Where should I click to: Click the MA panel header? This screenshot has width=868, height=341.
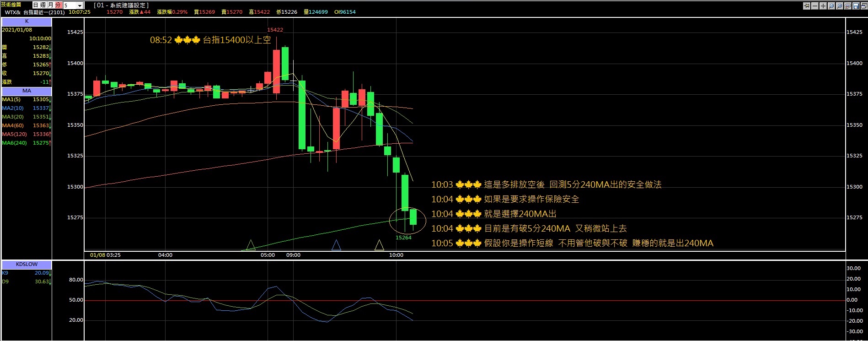[27, 91]
